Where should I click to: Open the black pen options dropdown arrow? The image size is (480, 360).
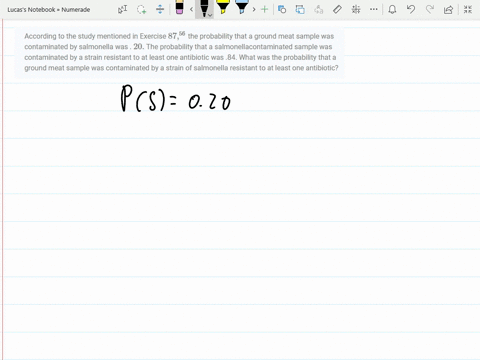[210, 15]
